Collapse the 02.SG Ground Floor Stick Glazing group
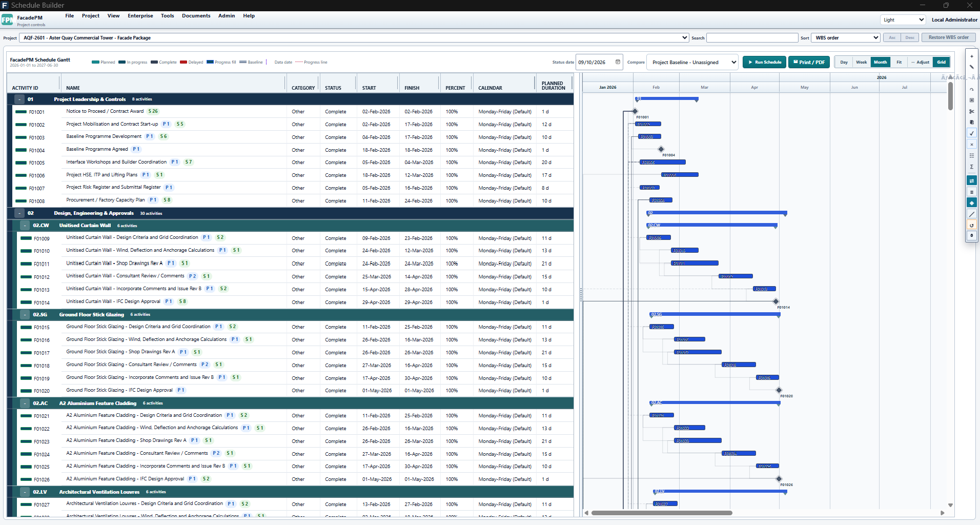This screenshot has height=525, width=980. click(25, 315)
